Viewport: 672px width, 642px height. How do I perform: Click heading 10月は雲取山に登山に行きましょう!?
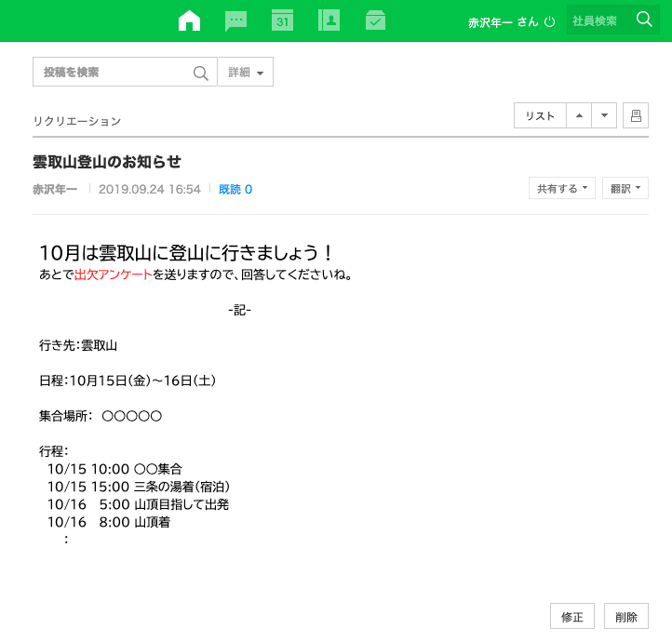pos(186,253)
